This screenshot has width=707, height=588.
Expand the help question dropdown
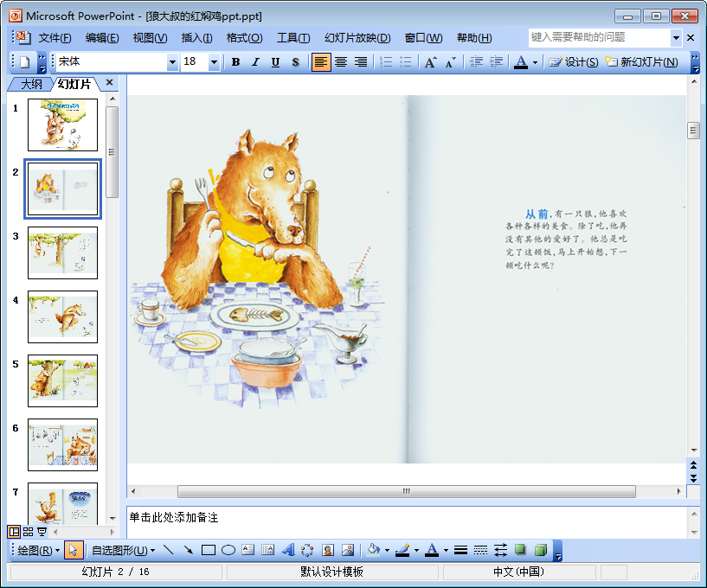coord(676,38)
